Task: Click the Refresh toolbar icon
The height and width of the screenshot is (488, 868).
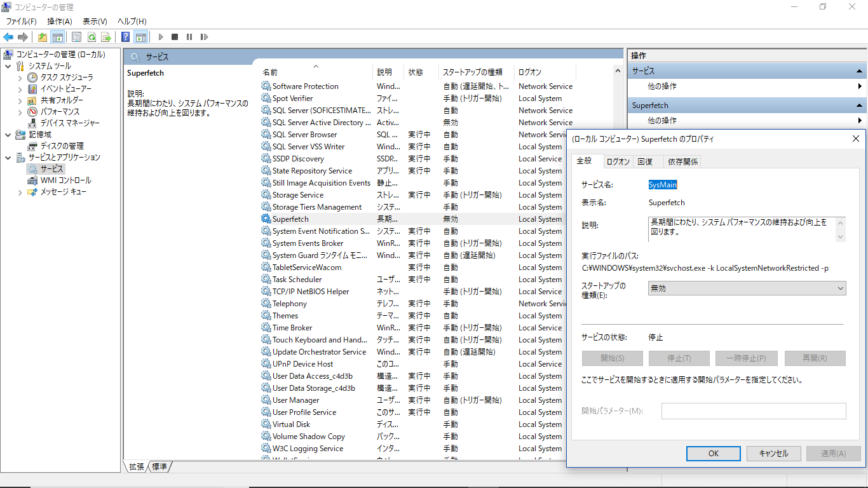Action: (x=92, y=37)
